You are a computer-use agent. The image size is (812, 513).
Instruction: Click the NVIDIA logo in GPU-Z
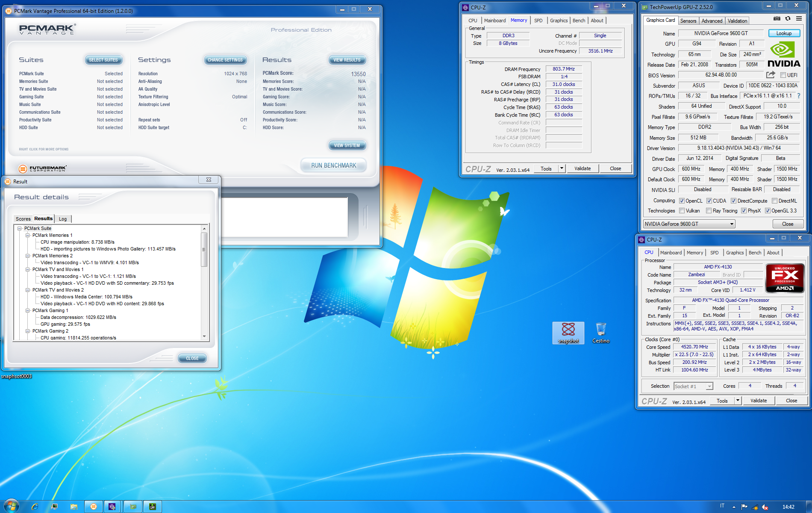(x=784, y=55)
